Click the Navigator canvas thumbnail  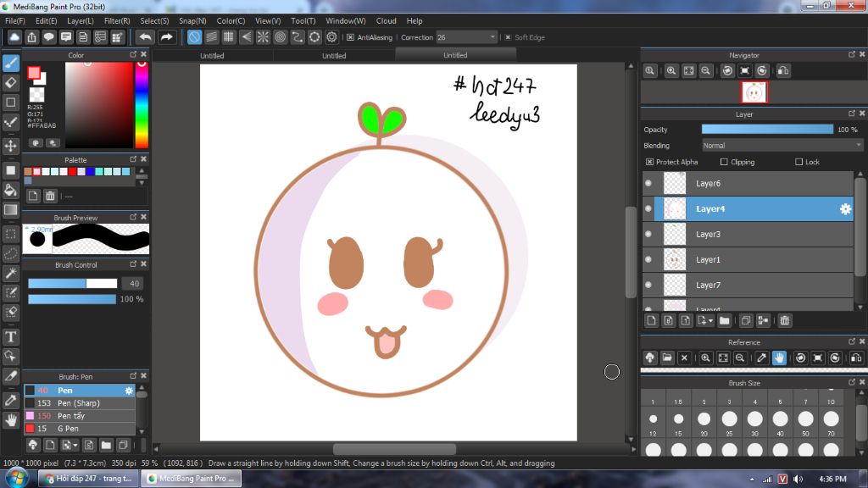pos(754,92)
